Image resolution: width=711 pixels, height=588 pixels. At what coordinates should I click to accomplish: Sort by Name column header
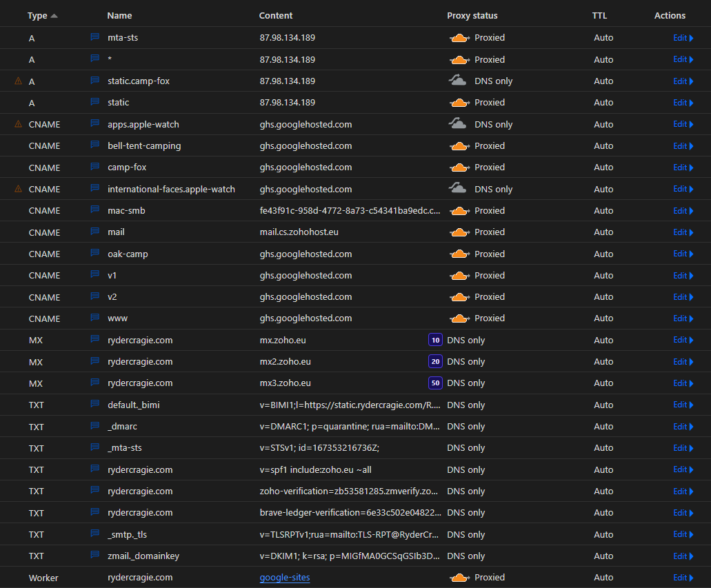pyautogui.click(x=120, y=15)
